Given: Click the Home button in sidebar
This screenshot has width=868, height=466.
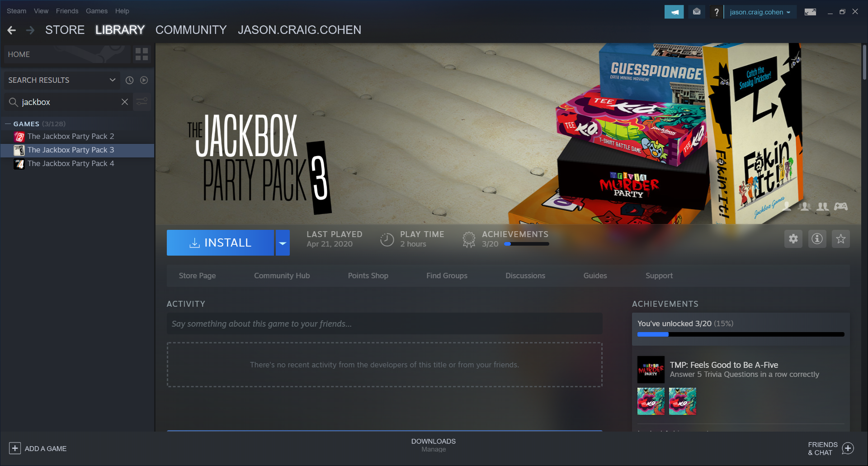Looking at the screenshot, I should click(x=67, y=54).
